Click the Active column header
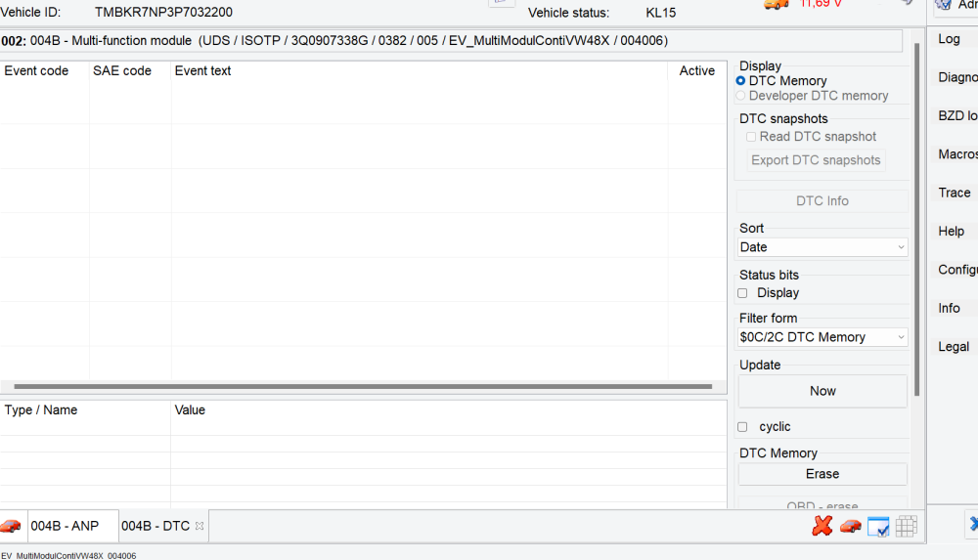This screenshot has width=978, height=560. (696, 70)
